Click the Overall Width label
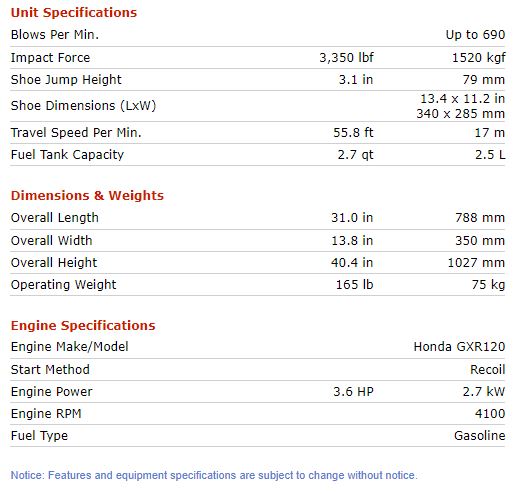Viewport: 521px width, 494px height. [x=51, y=241]
